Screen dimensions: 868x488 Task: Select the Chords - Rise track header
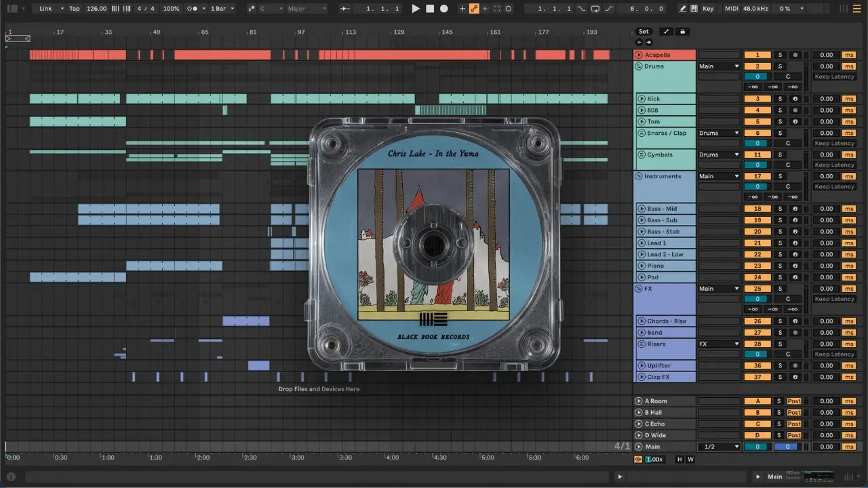(666, 321)
